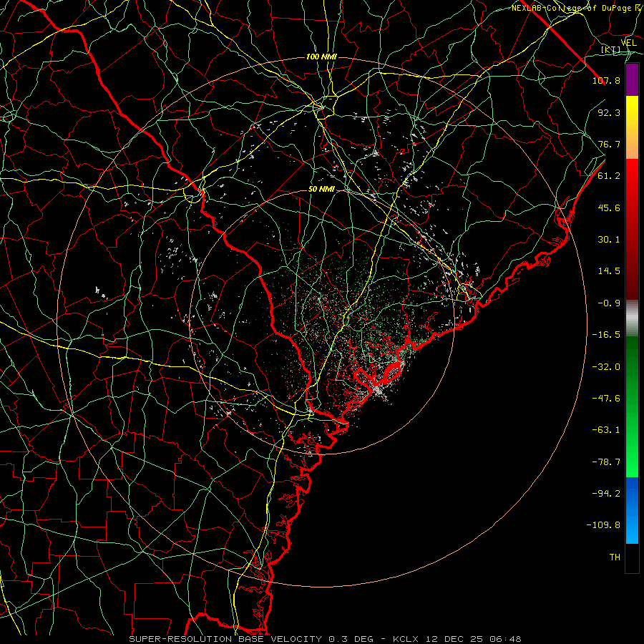
Task: Click the -109.8 velocity scale value
Action: (x=603, y=525)
